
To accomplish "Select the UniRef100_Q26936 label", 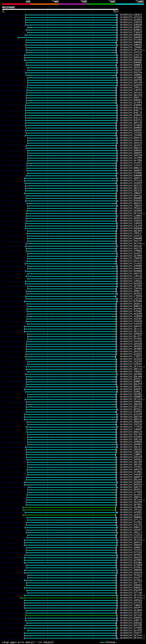I will point(131,85).
